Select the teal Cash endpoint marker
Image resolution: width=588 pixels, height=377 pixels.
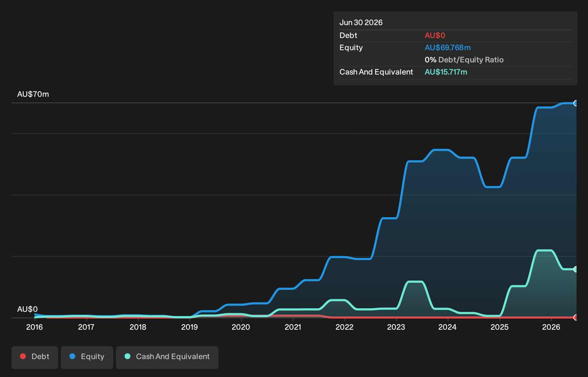coord(576,269)
